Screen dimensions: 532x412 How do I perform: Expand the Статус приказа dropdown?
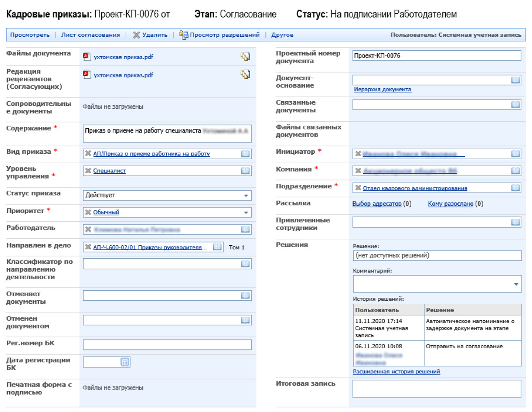pyautogui.click(x=246, y=195)
